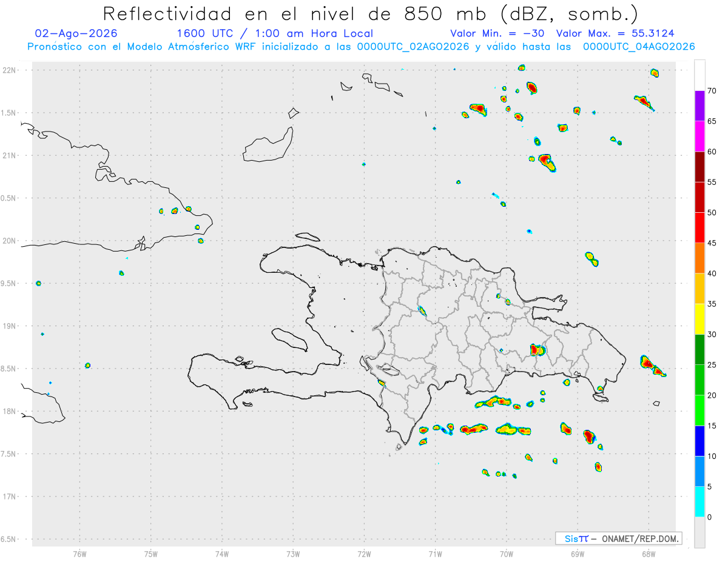Click the 71W longitude label
Image resolution: width=728 pixels, height=562 pixels.
[x=435, y=553]
